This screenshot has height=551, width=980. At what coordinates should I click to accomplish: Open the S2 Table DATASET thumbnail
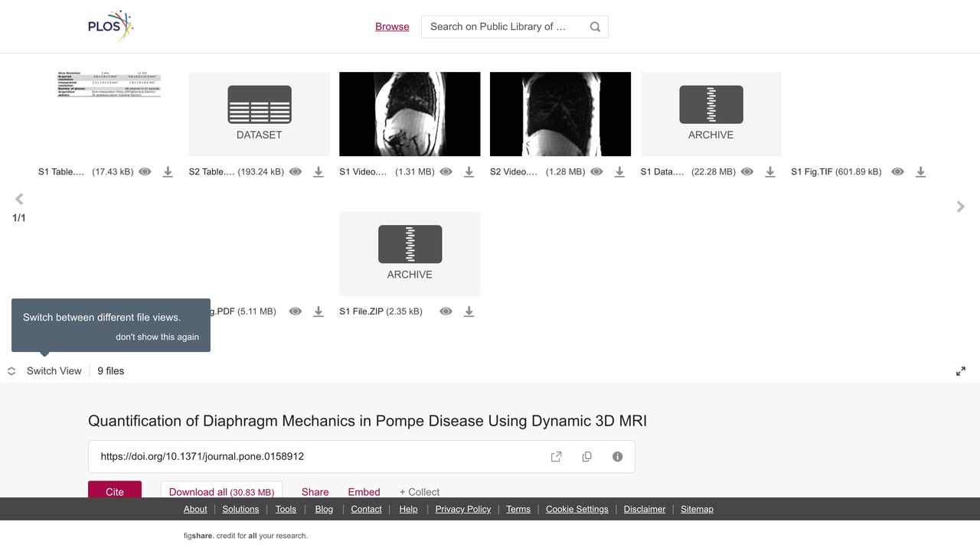coord(260,114)
